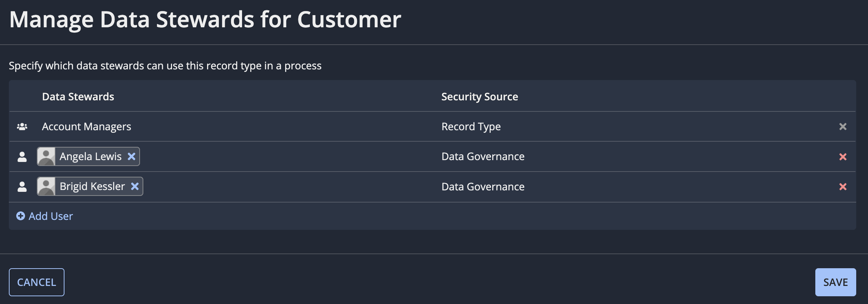868x304 pixels.
Task: Clear Angela Lewis chip using its blue X
Action: click(x=132, y=156)
